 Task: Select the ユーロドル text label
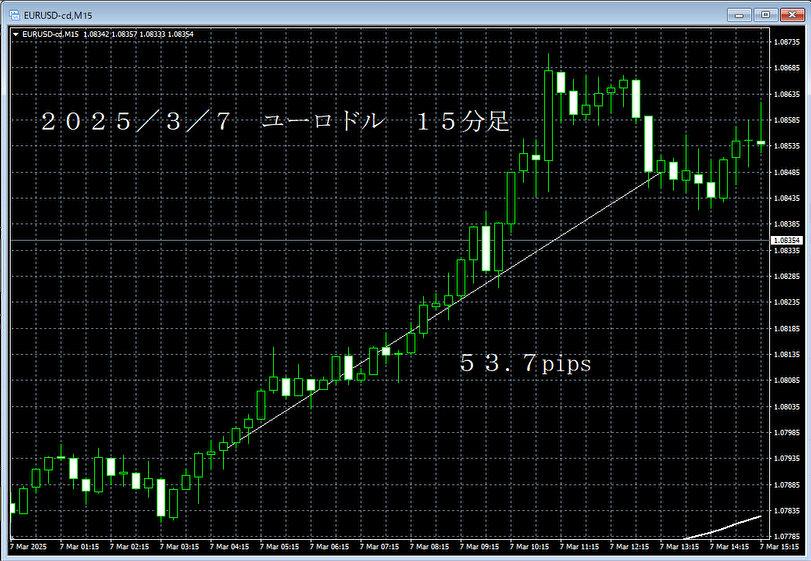click(322, 122)
